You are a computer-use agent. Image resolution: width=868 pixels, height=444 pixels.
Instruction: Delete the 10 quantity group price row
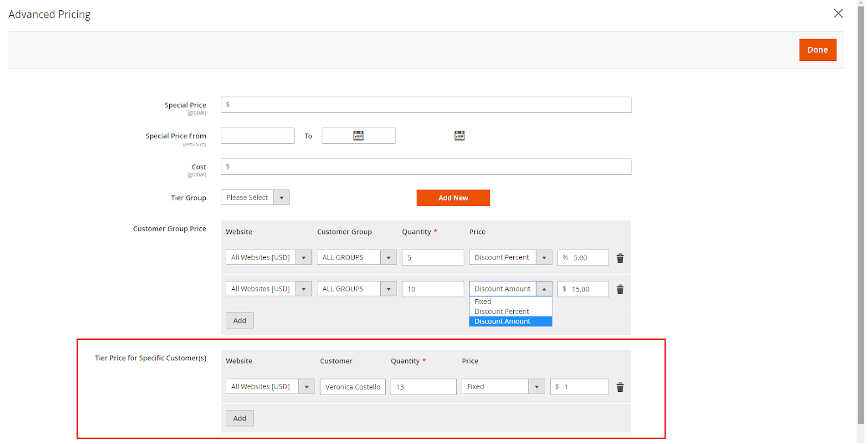pos(620,289)
